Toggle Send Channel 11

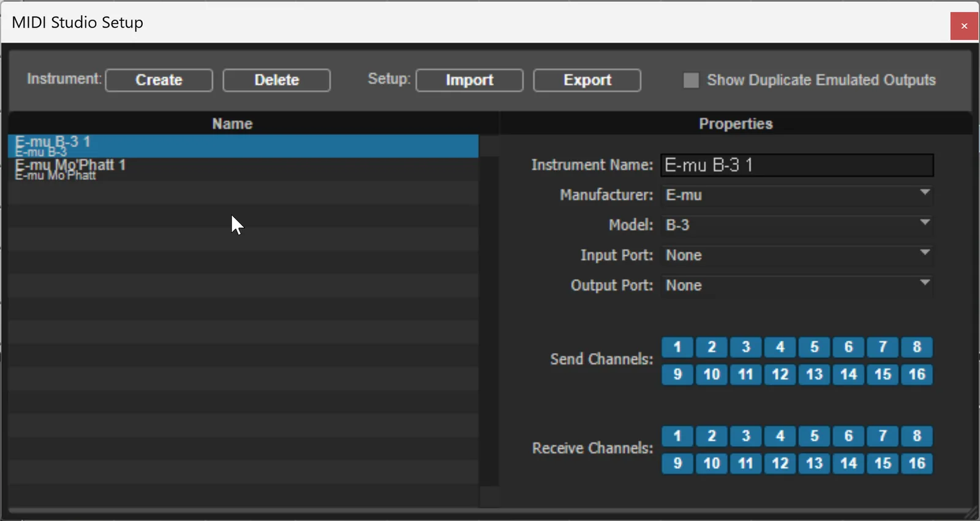(746, 375)
